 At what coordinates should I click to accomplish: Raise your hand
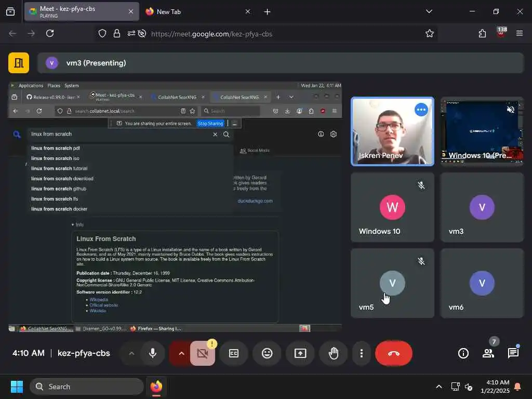point(334,353)
